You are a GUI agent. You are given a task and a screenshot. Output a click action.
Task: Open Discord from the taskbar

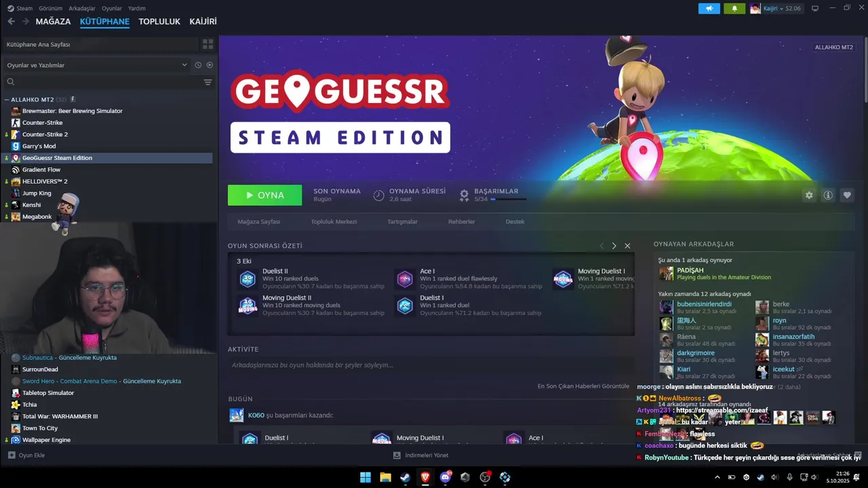click(446, 477)
